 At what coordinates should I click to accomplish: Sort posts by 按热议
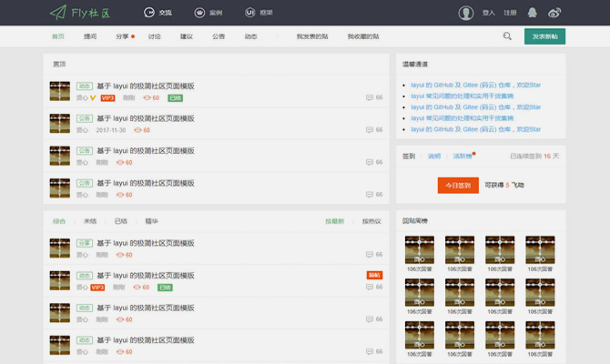(x=371, y=221)
